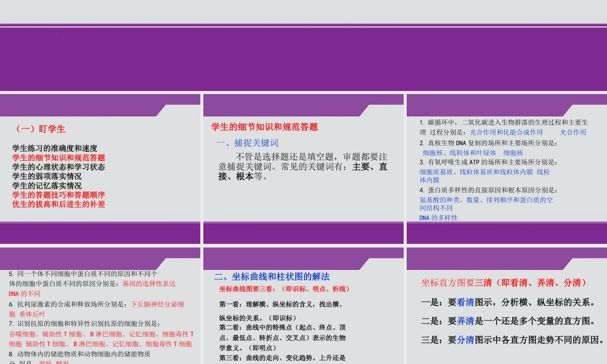Click the red answer 基因的选择性表达
Screen dimensions: 607x364
click(149, 283)
